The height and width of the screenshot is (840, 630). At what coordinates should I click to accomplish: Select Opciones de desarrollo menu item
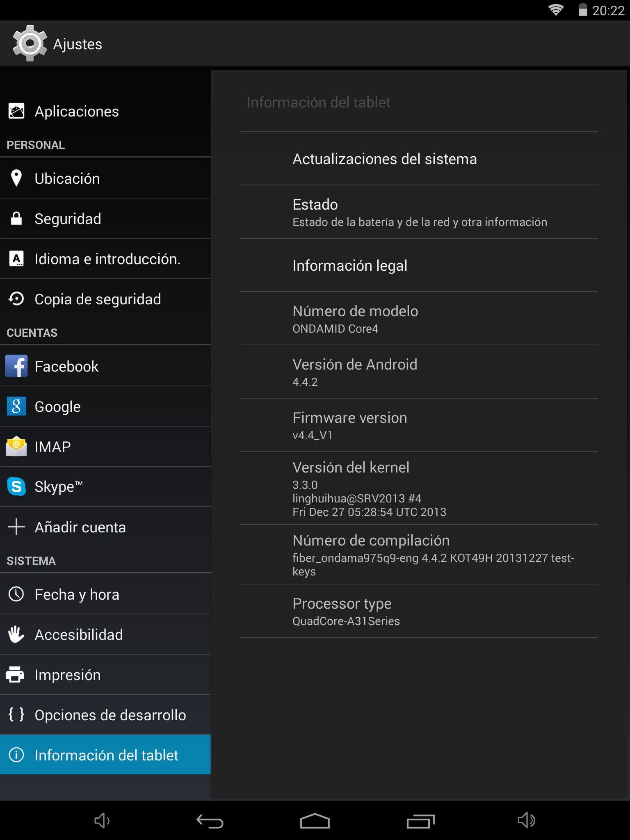[105, 715]
